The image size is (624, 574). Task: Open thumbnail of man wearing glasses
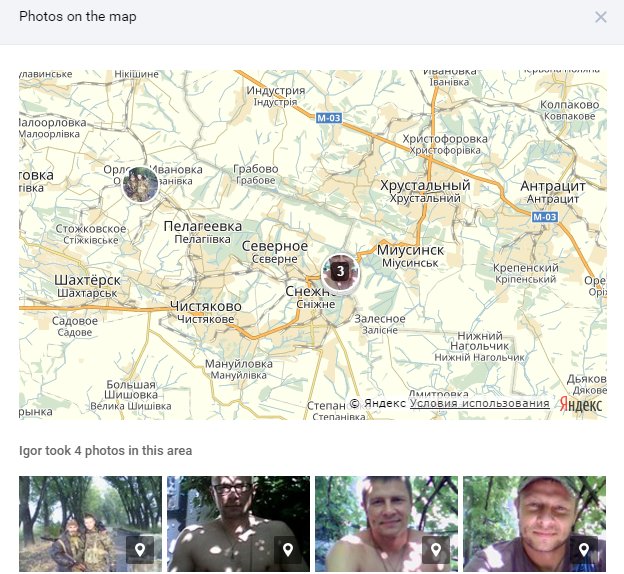[238, 524]
